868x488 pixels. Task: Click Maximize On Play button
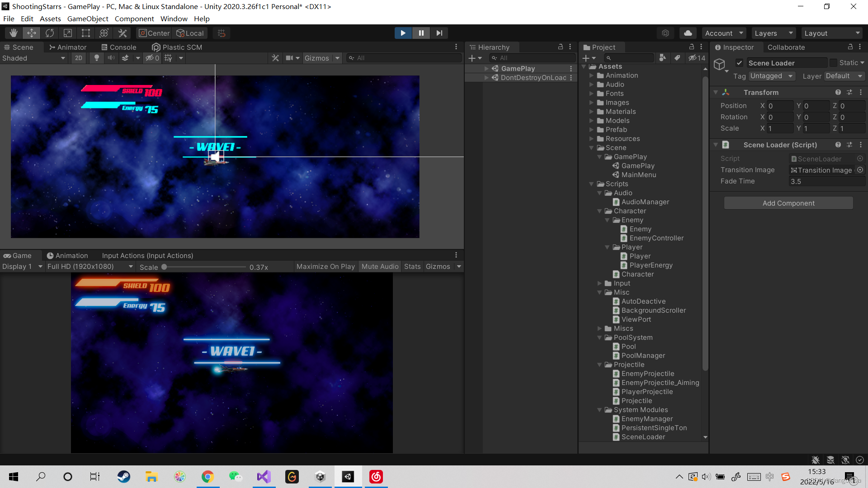tap(325, 267)
